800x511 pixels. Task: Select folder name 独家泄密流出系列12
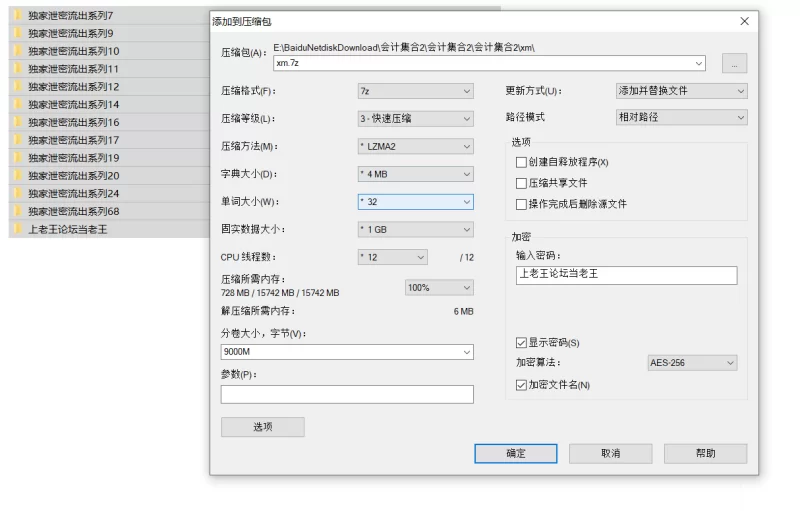point(73,86)
